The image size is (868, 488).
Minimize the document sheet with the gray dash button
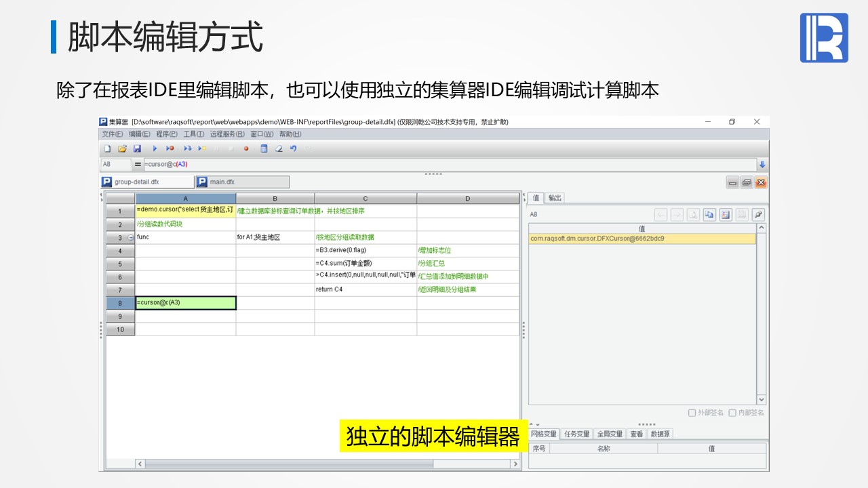point(732,182)
